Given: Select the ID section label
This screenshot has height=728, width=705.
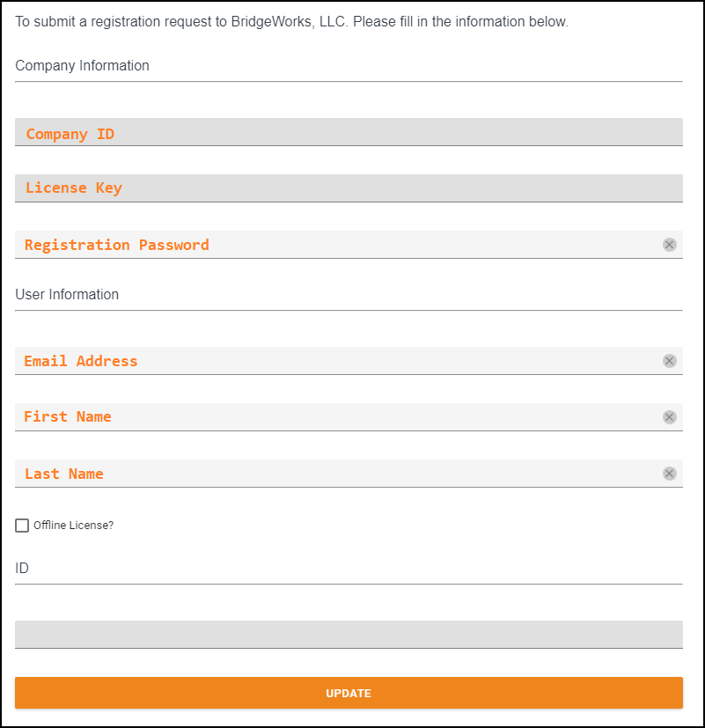Looking at the screenshot, I should [x=19, y=568].
